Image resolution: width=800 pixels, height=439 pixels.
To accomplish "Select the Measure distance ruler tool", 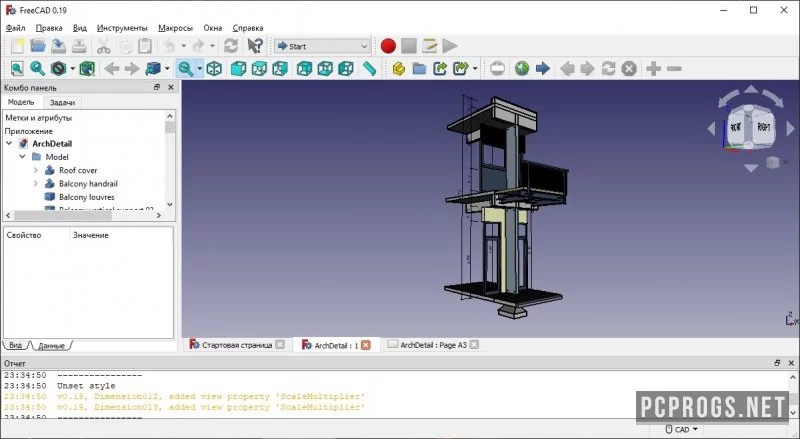I will pyautogui.click(x=369, y=68).
